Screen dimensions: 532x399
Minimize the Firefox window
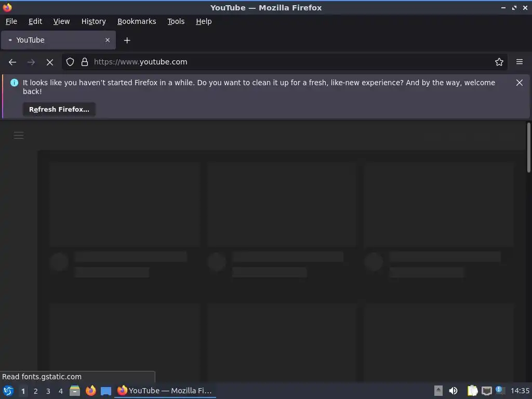click(503, 7)
